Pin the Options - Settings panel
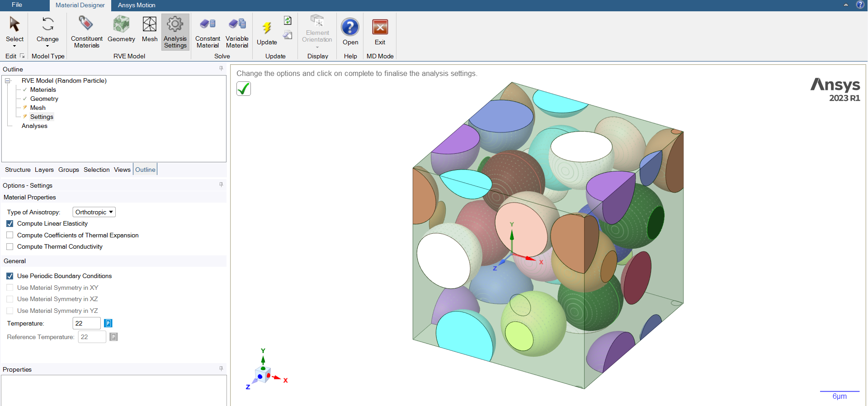This screenshot has width=868, height=406. [221, 185]
